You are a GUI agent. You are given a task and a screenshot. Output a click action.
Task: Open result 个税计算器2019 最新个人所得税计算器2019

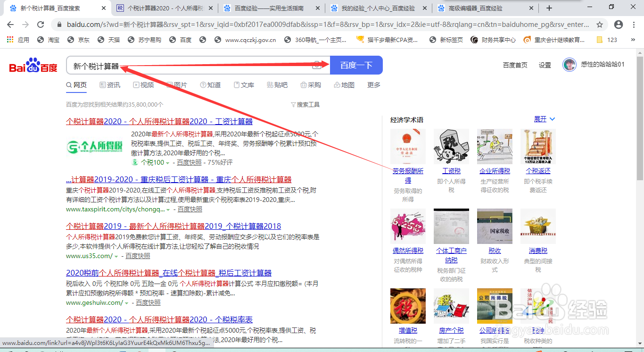pyautogui.click(x=173, y=226)
